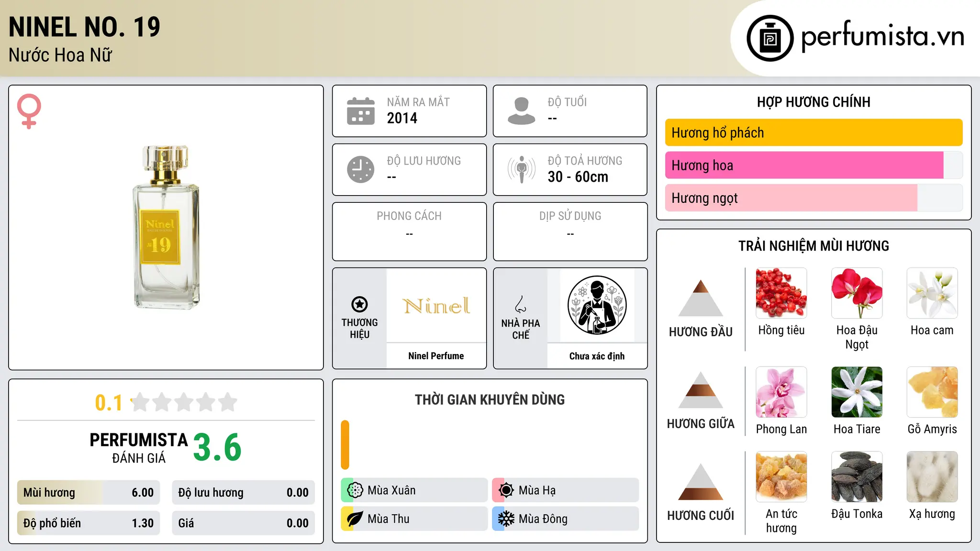This screenshot has height=551, width=980.
Task: Click the NINEL NO. 19 title
Action: [84, 27]
